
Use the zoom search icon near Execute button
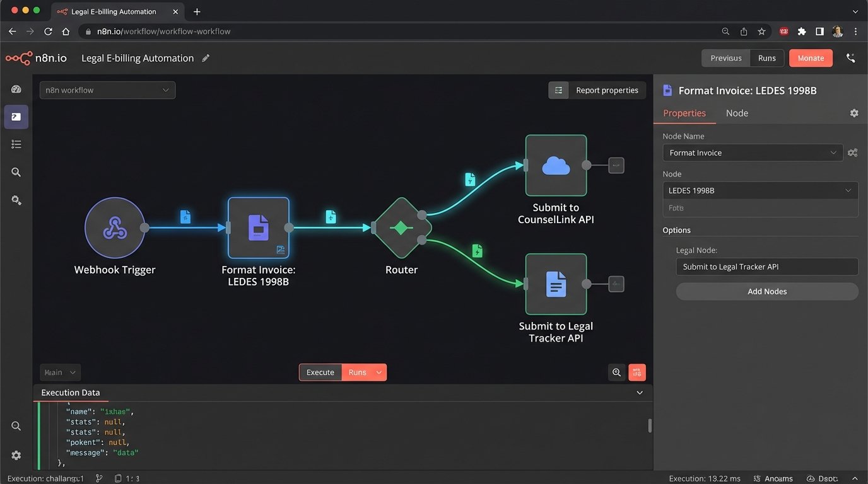(x=616, y=372)
